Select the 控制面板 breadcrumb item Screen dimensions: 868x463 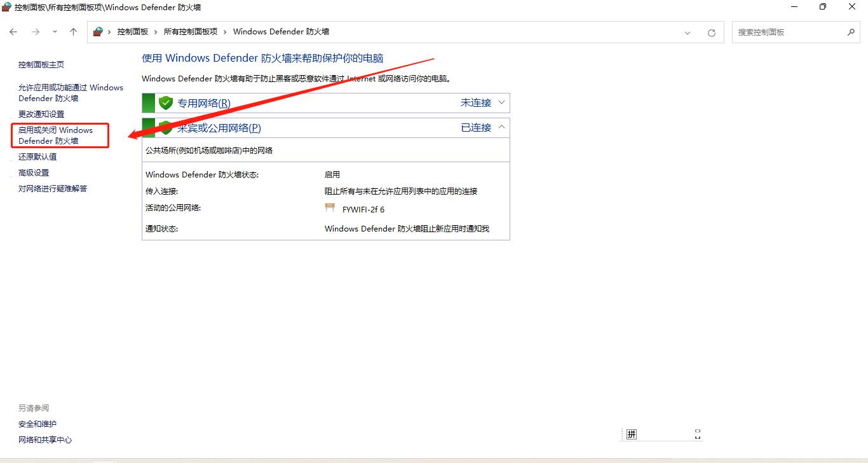133,31
